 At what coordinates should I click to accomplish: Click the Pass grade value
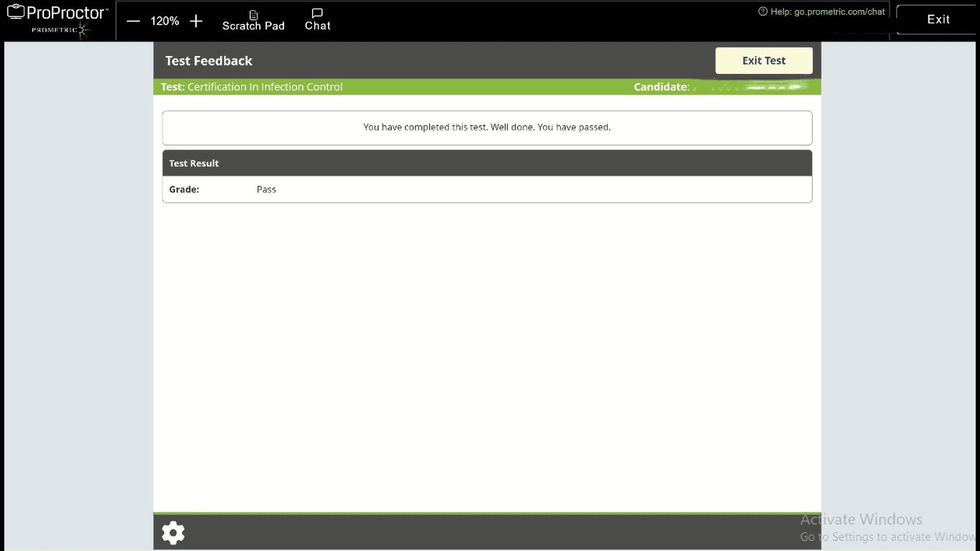point(266,189)
